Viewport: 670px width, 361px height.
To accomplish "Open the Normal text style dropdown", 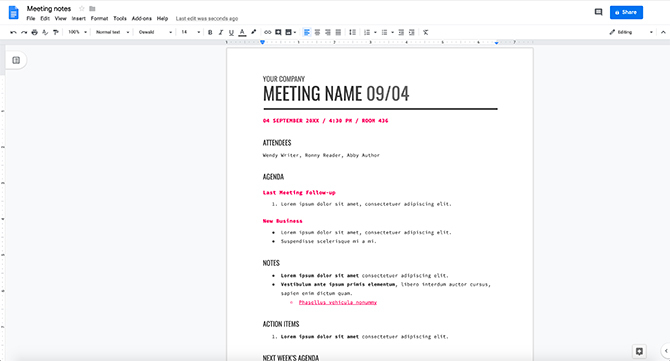I will pyautogui.click(x=112, y=32).
